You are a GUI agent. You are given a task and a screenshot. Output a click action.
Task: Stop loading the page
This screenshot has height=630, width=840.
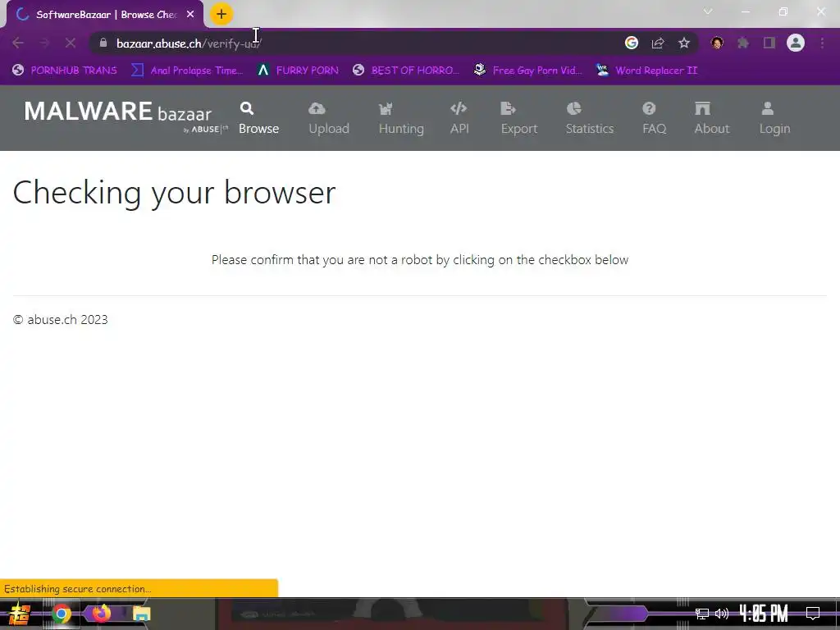coord(71,43)
